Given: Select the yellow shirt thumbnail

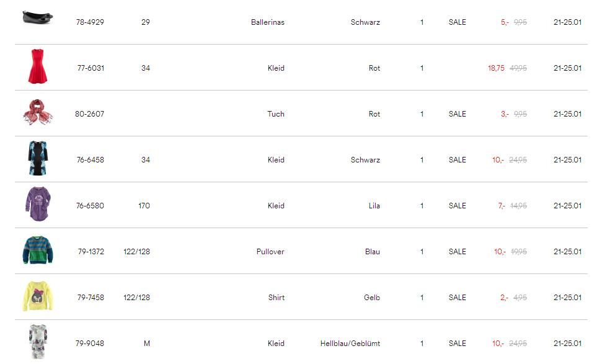Looking at the screenshot, I should pyautogui.click(x=37, y=296).
